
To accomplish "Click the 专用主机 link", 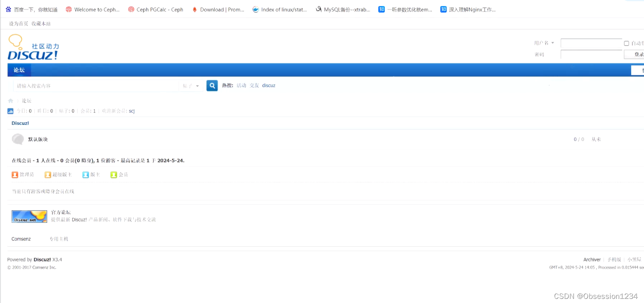I will click(x=59, y=239).
